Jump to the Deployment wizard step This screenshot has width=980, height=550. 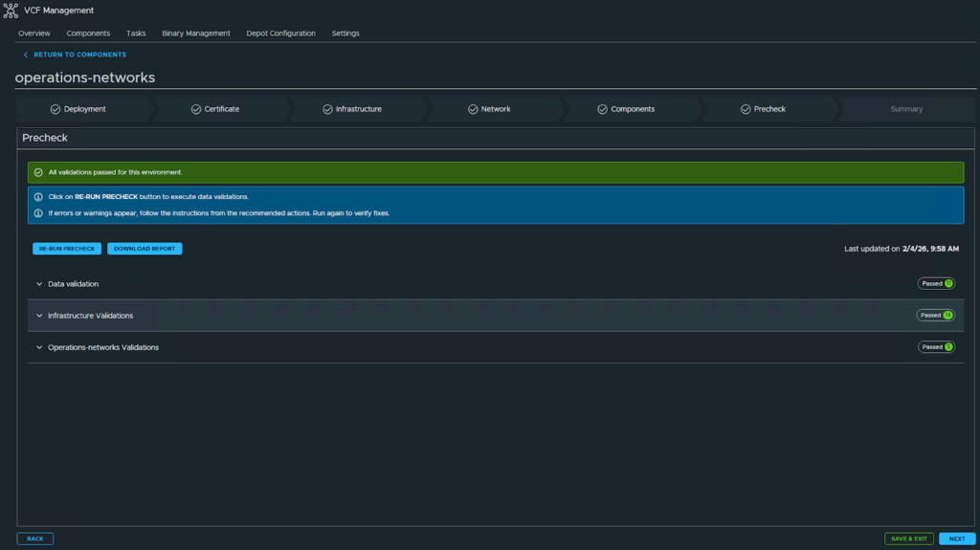(x=84, y=109)
